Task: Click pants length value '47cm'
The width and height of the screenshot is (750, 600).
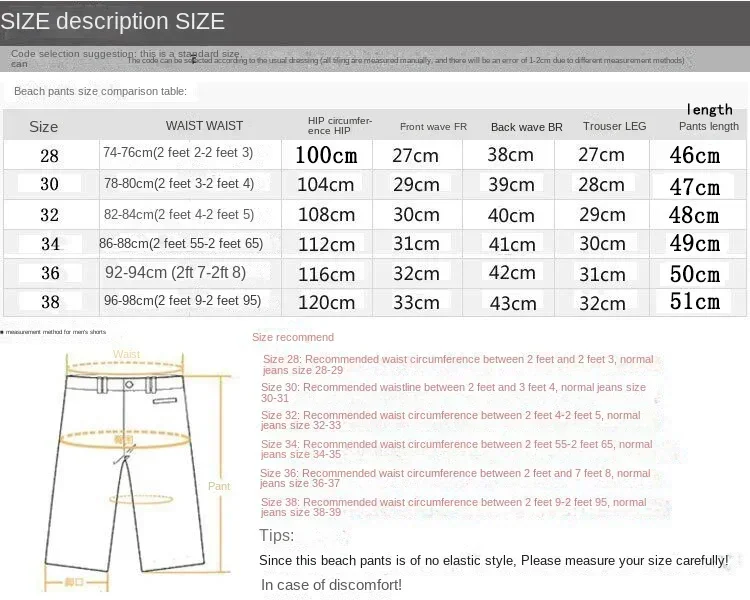Action: coord(695,187)
